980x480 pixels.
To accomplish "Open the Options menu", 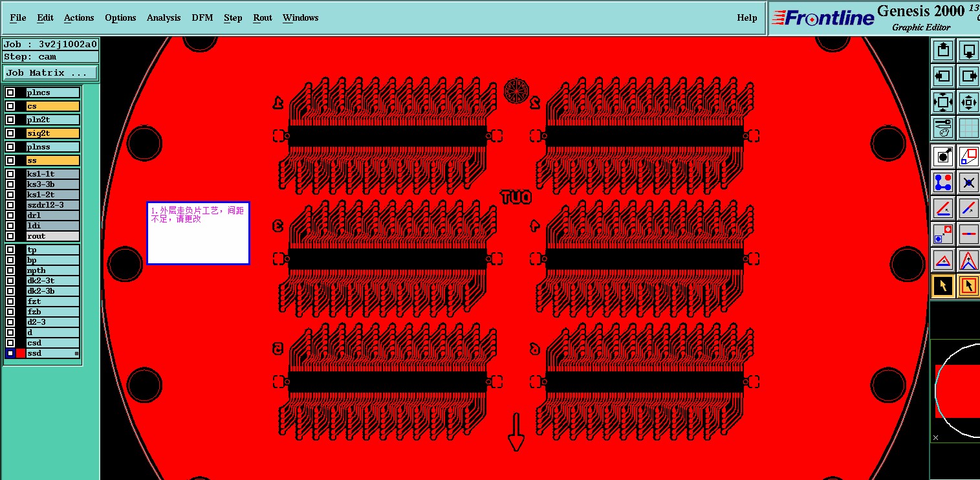I will point(120,17).
